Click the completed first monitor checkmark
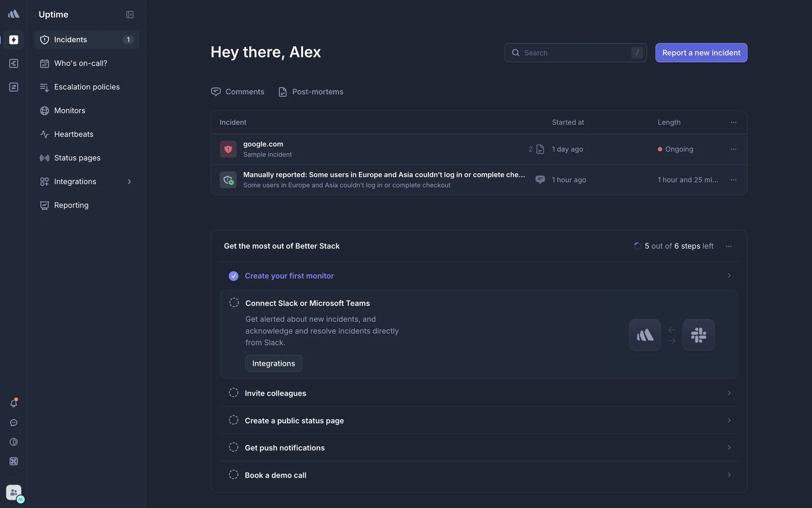 coord(233,276)
